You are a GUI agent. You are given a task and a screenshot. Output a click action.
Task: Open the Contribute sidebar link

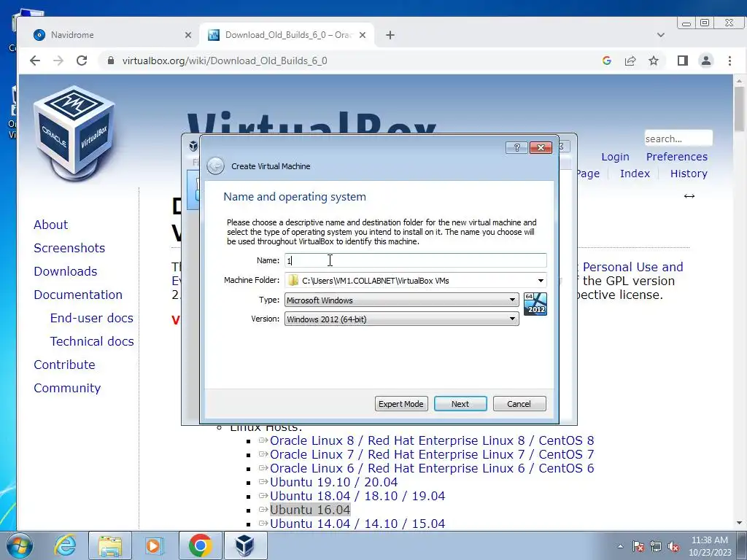click(64, 365)
